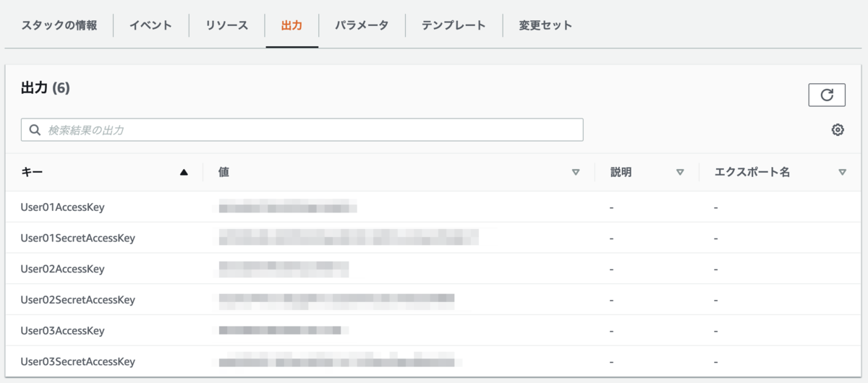Image resolution: width=868 pixels, height=383 pixels.
Task: Switch to the リソース tab
Action: point(226,25)
